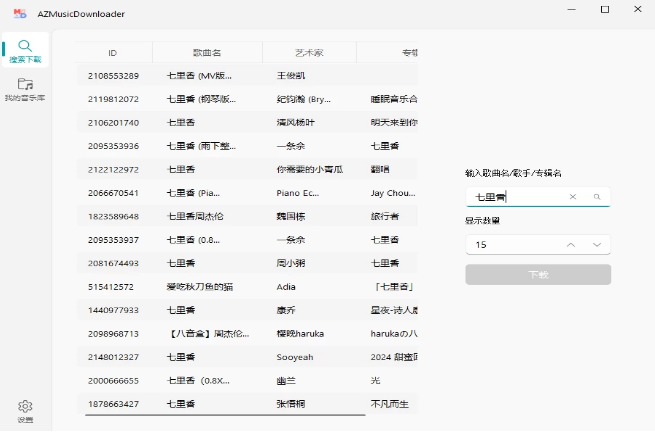The image size is (655, 433).
Task: Select row with ID 2148012327
Action: [247, 357]
